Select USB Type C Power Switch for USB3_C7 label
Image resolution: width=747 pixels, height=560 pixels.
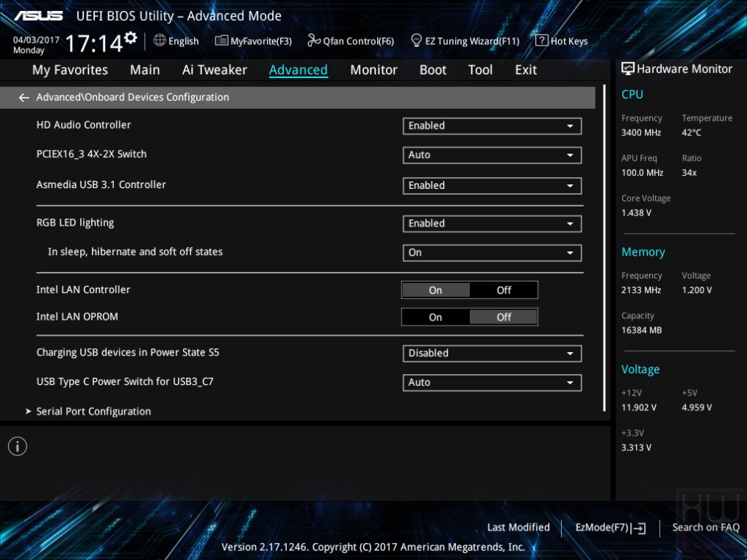[125, 382]
